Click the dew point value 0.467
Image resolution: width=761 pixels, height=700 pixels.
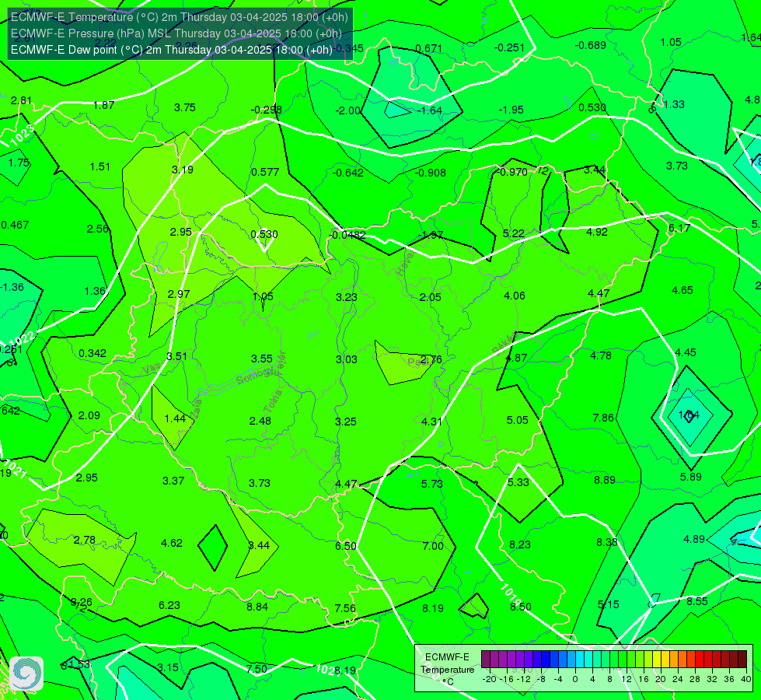click(15, 225)
